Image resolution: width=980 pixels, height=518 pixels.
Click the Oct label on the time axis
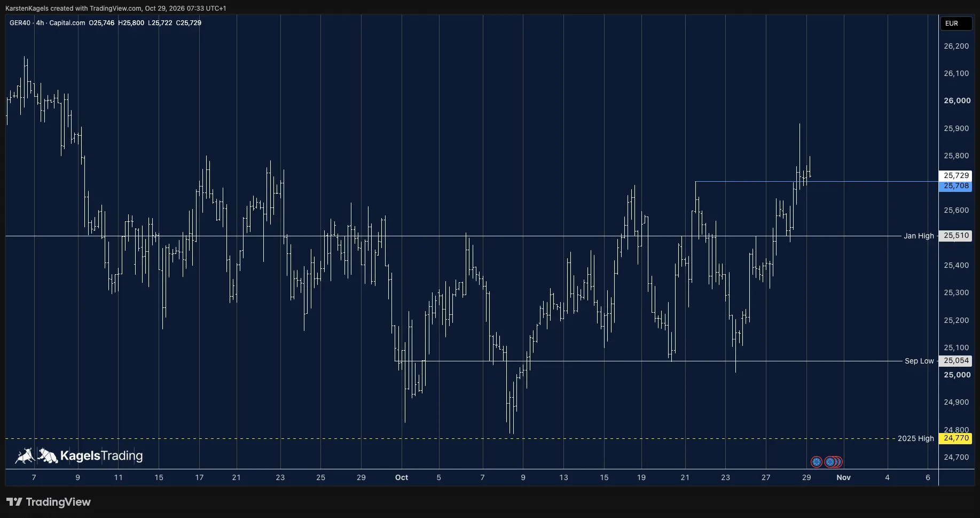[402, 477]
